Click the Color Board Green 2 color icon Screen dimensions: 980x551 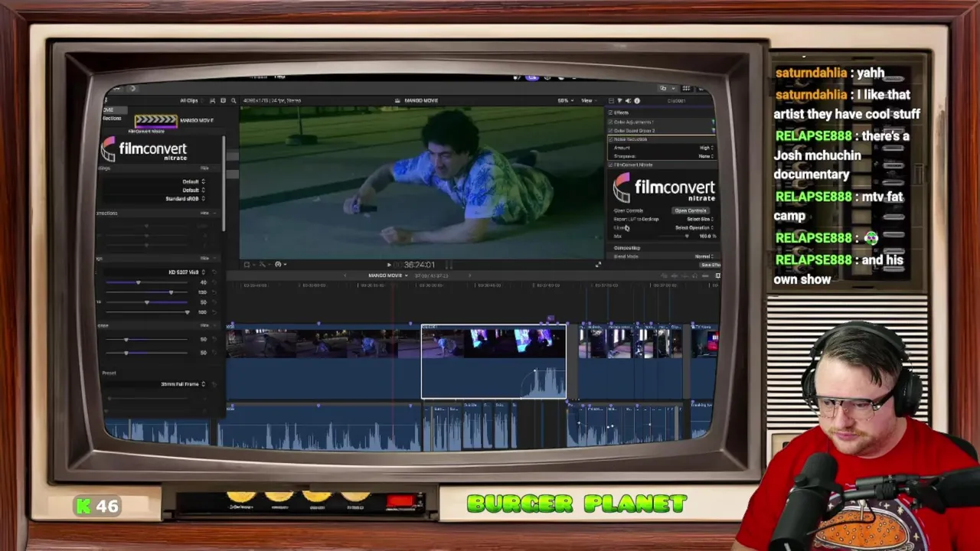point(713,131)
